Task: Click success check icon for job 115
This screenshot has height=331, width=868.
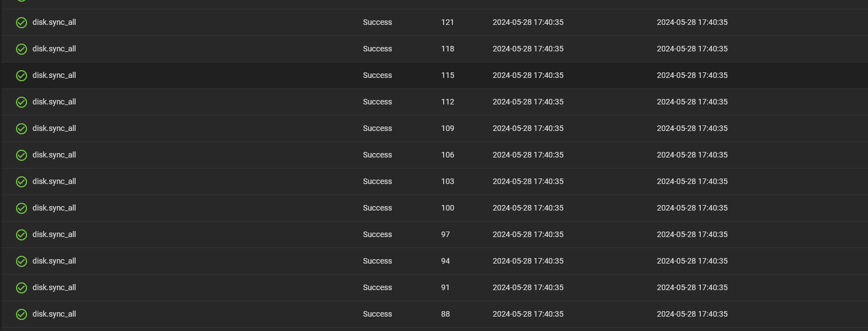Action: click(22, 76)
